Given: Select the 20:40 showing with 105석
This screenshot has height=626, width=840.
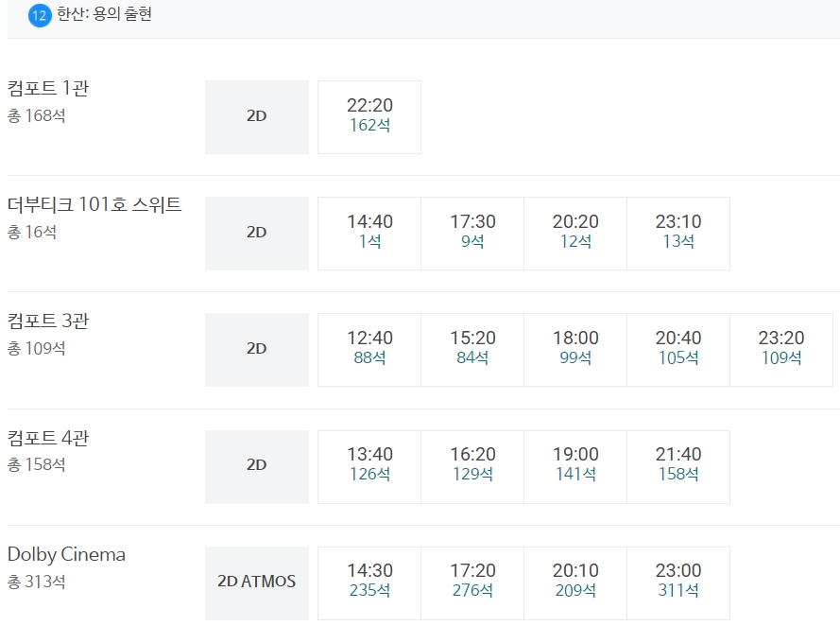Looking at the screenshot, I should [678, 350].
